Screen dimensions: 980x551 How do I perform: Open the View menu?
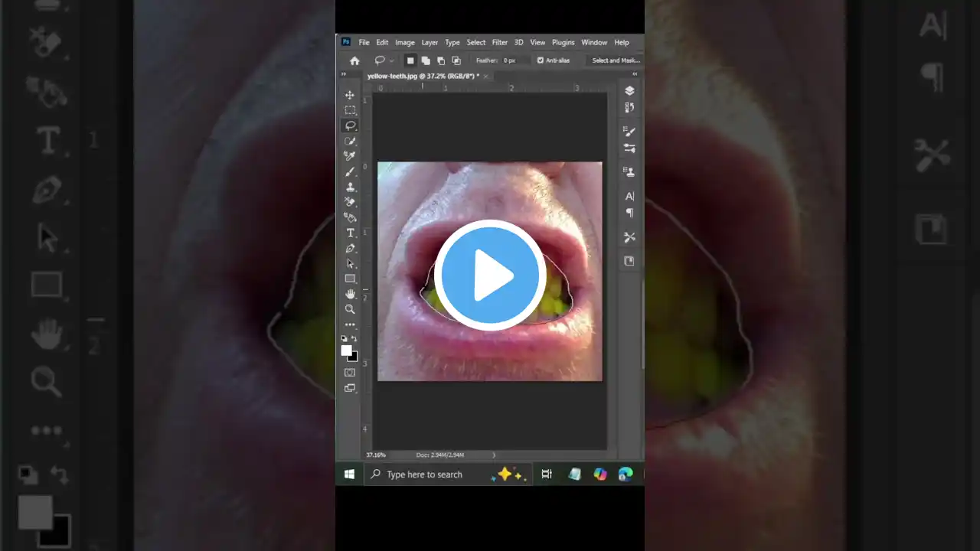pos(538,43)
